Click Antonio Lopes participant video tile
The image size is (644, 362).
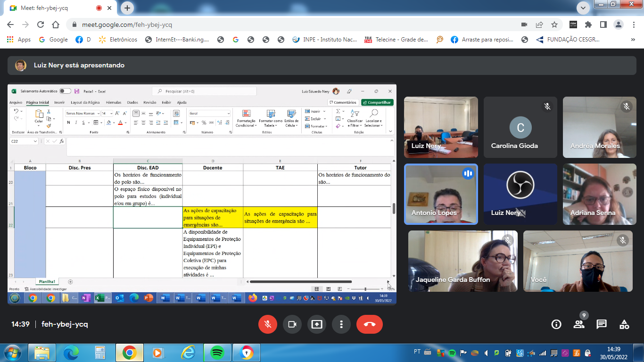click(441, 194)
